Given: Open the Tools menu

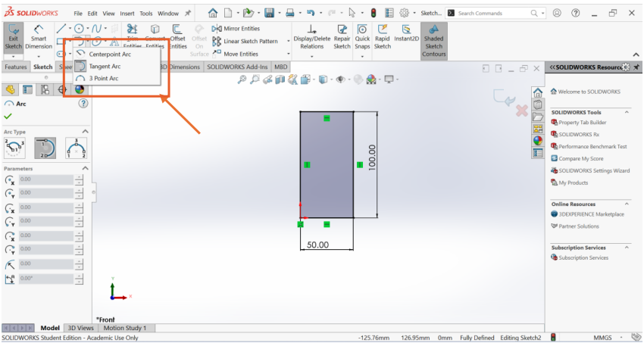Looking at the screenshot, I should coord(145,14).
